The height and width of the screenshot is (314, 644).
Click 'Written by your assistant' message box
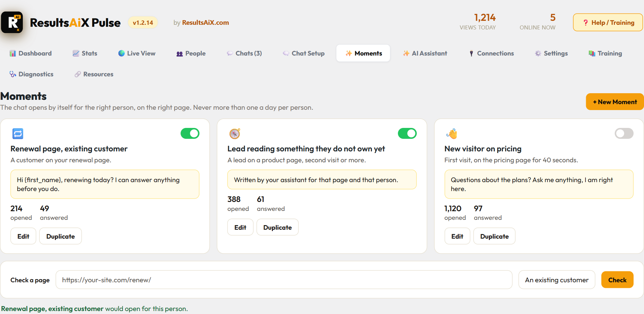point(322,180)
